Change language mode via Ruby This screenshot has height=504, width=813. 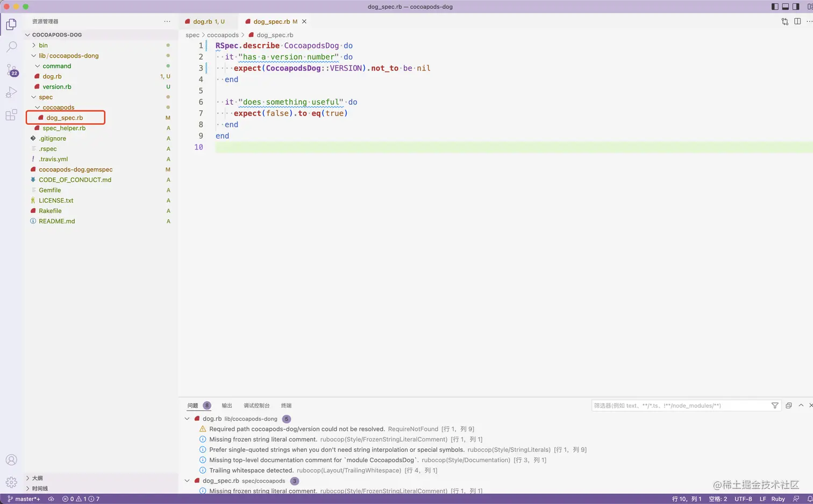778,499
